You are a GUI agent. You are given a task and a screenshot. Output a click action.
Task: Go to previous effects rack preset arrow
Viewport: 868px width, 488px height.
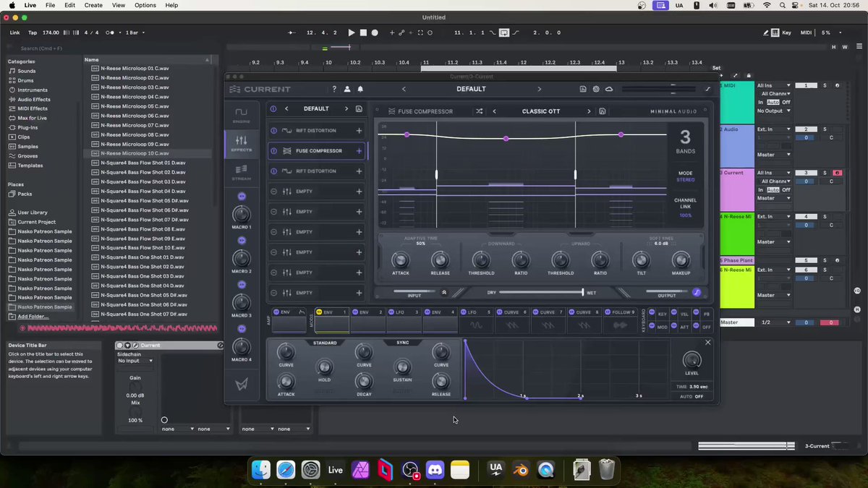pos(286,108)
